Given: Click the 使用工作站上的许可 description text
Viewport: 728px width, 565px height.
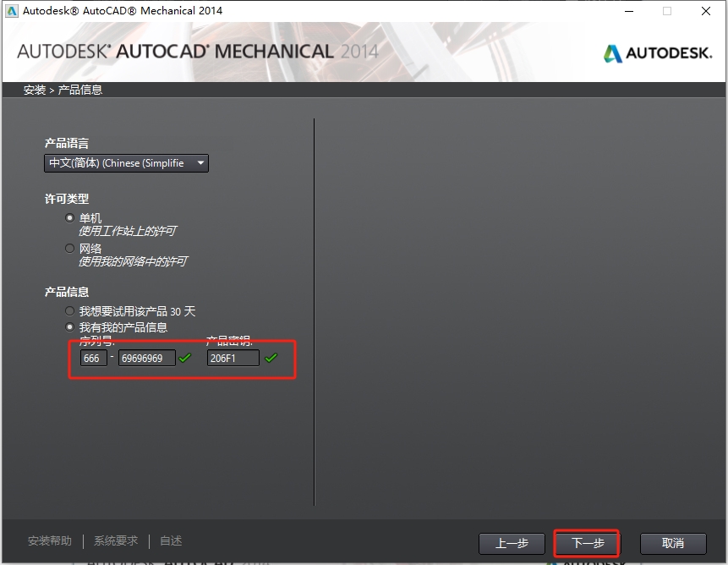Looking at the screenshot, I should coord(127,231).
